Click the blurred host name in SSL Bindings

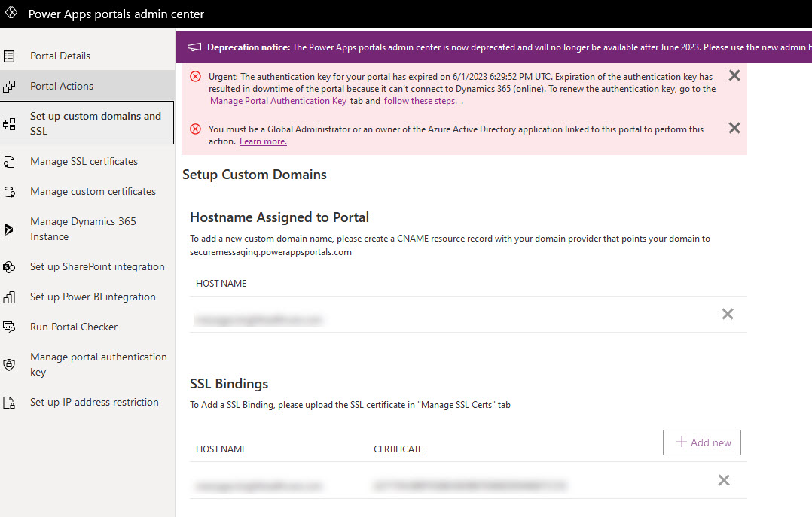pos(258,486)
